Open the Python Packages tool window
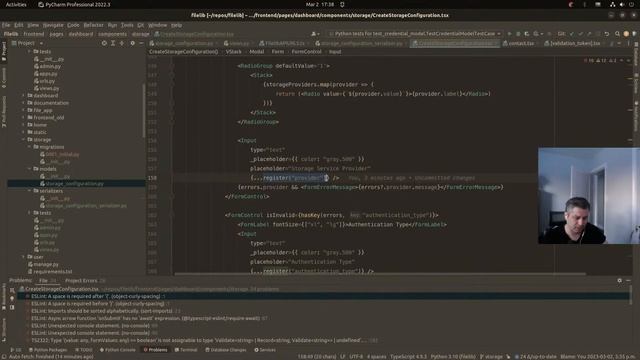Viewport: 640px width, 360px height. tap(48, 350)
